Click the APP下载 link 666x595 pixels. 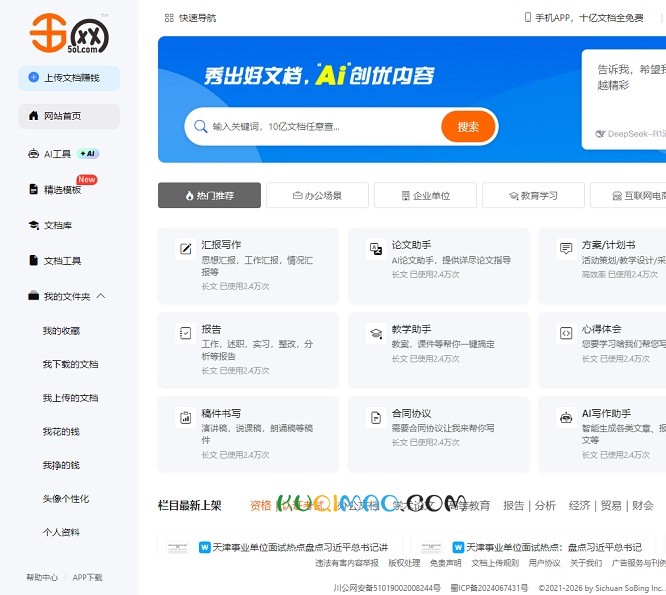[x=87, y=577]
